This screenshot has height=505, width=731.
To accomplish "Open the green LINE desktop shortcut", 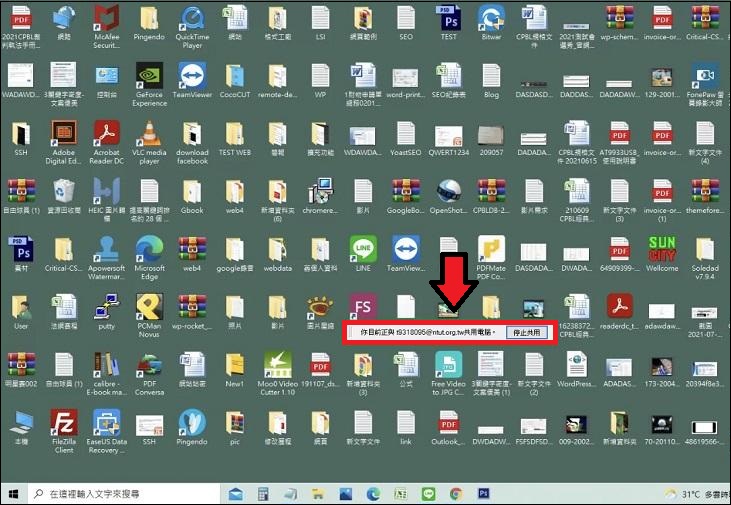I will click(363, 249).
